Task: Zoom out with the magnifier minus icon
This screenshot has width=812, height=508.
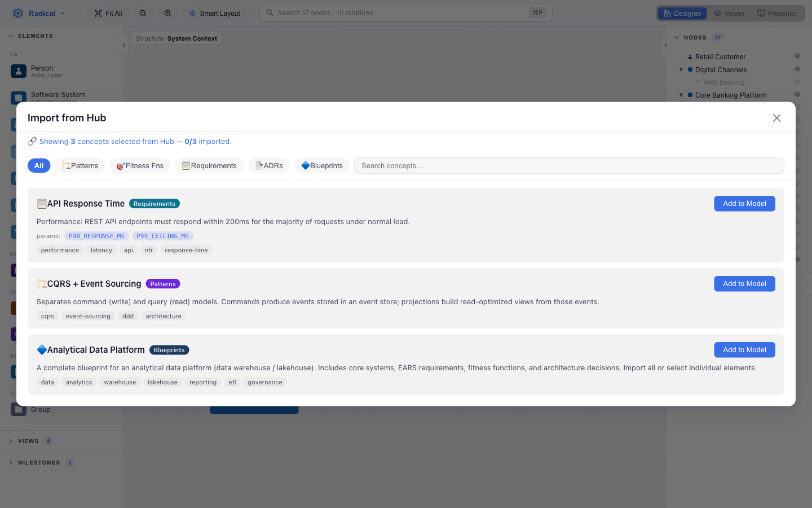Action: [x=143, y=13]
